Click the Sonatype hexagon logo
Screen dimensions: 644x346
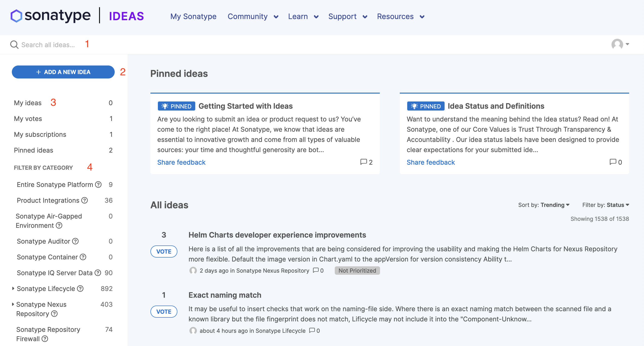[x=16, y=16]
